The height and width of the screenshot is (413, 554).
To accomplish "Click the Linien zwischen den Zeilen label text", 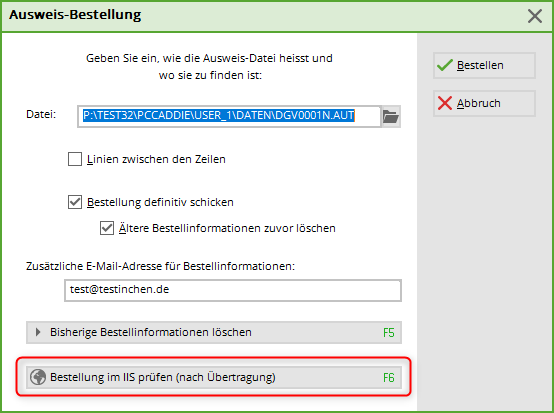I will tap(156, 159).
